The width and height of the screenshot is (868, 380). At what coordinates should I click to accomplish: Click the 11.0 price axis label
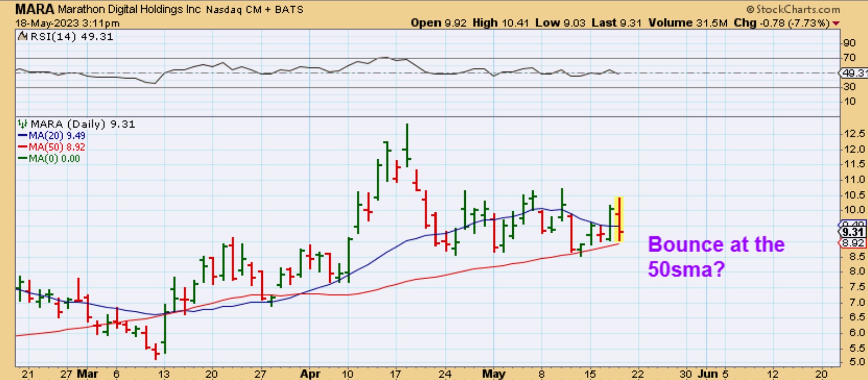(x=854, y=180)
